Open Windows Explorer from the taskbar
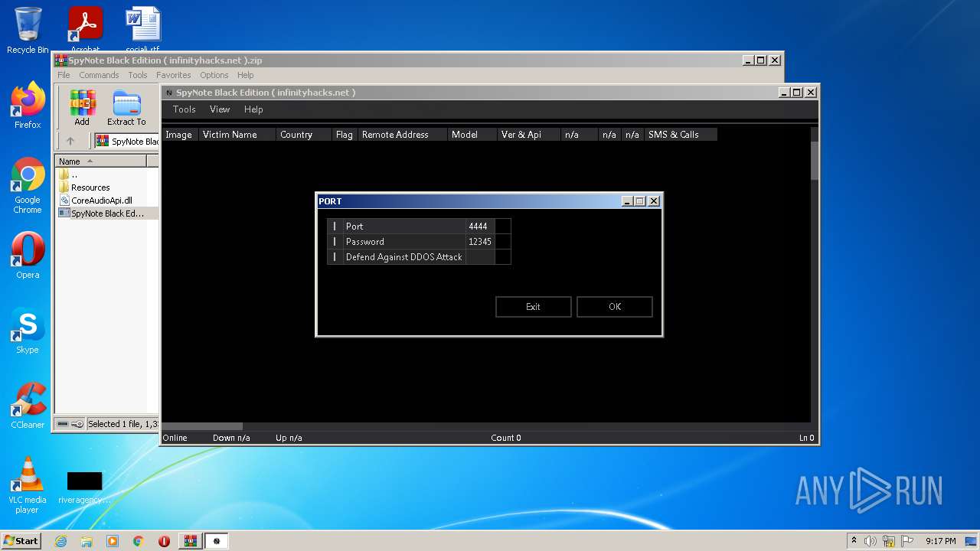This screenshot has height=551, width=980. (x=87, y=541)
